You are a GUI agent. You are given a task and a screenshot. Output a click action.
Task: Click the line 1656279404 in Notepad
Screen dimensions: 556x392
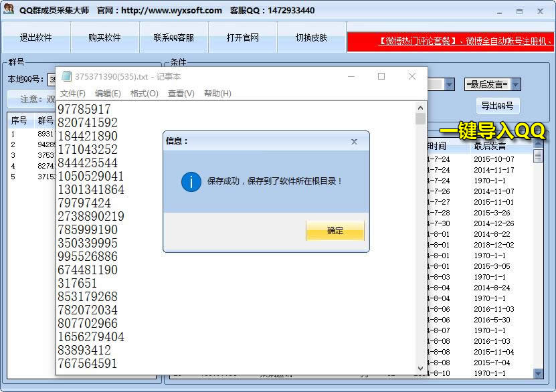[91, 336]
